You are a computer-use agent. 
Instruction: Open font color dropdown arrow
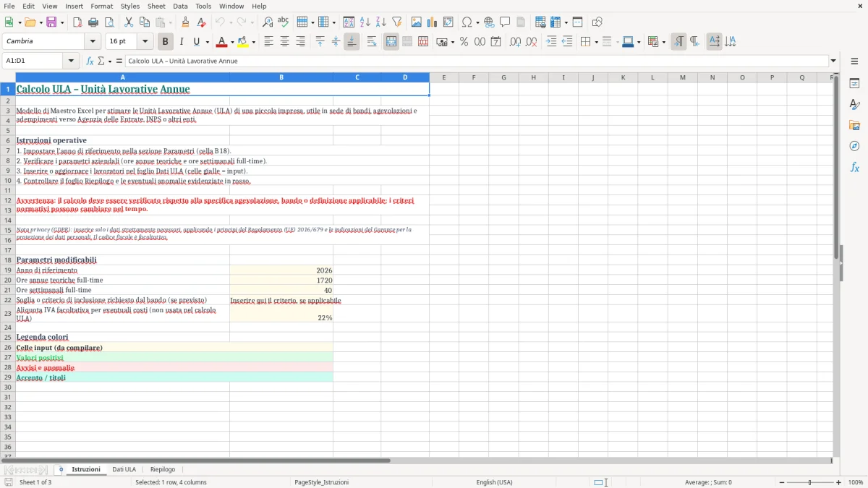point(232,42)
